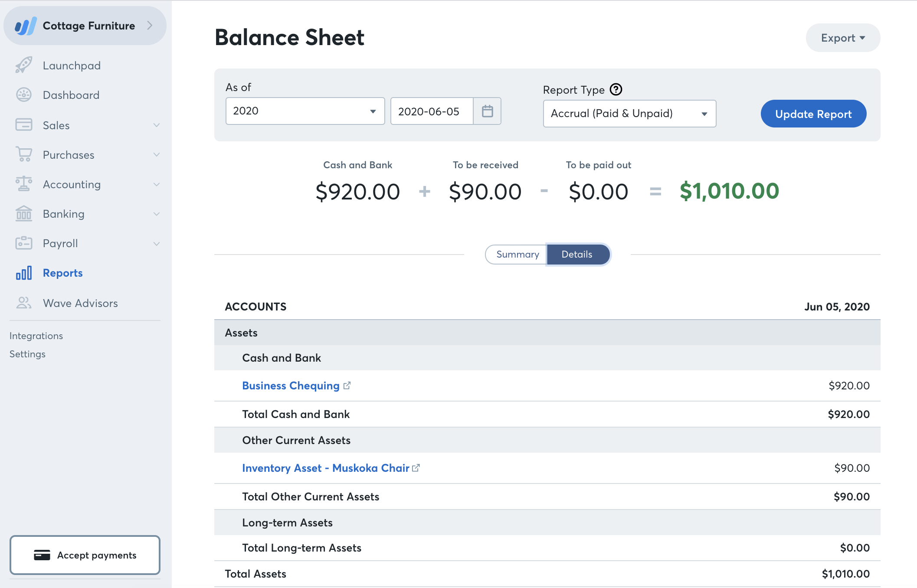
Task: Open Business Chequing external link icon
Action: click(347, 385)
